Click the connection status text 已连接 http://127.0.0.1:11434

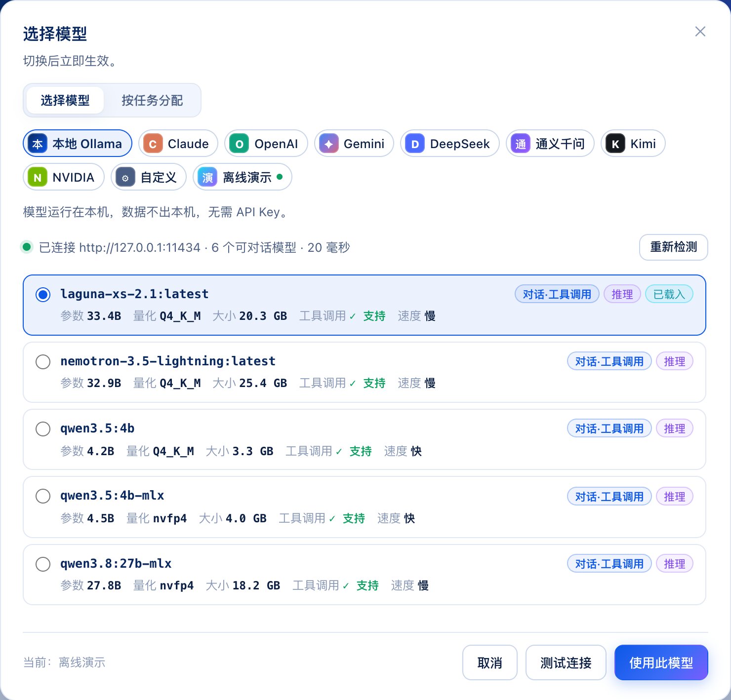point(120,247)
